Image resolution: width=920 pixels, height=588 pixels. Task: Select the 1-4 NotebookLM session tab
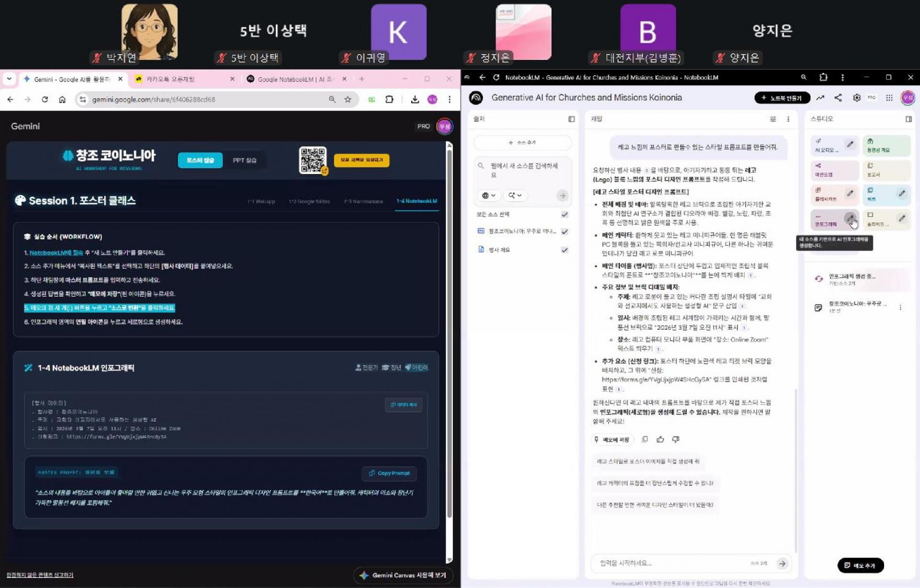[416, 201]
